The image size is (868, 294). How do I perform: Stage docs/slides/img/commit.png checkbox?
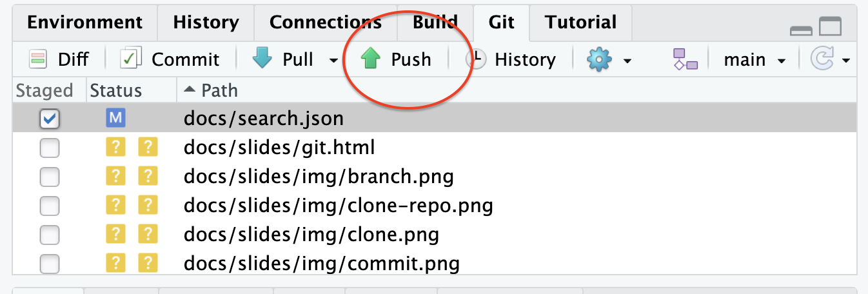tap(50, 264)
